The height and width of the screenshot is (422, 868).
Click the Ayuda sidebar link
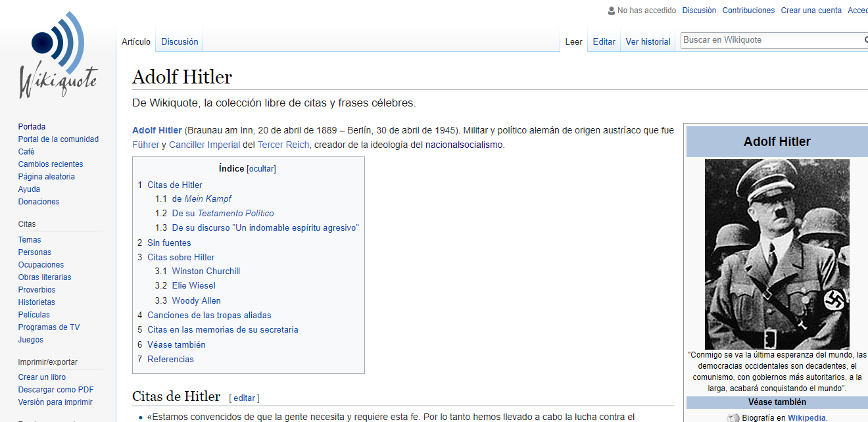click(29, 189)
